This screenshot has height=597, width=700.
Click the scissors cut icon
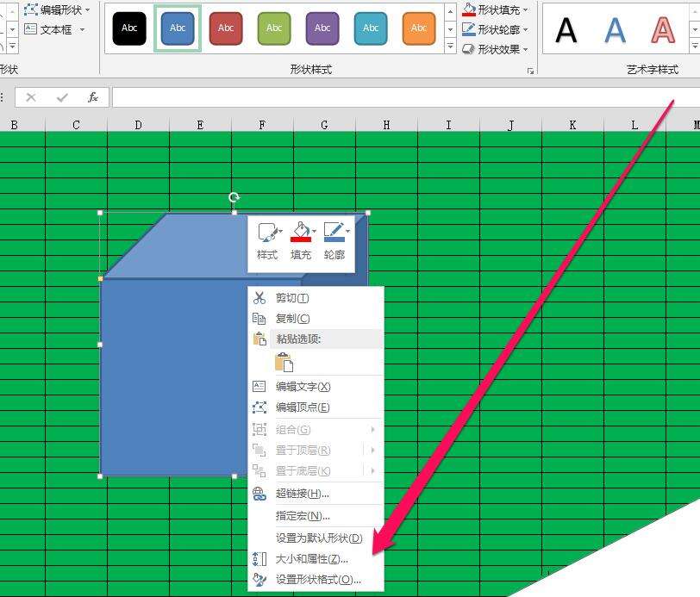(x=259, y=297)
